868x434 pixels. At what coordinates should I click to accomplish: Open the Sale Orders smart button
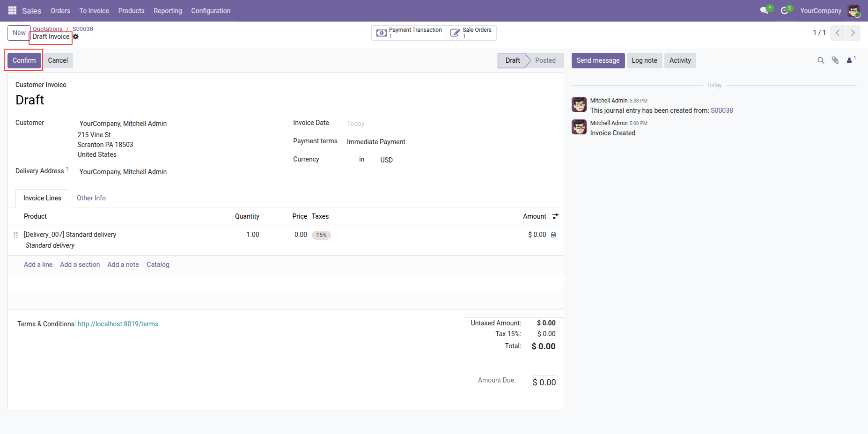pyautogui.click(x=471, y=33)
